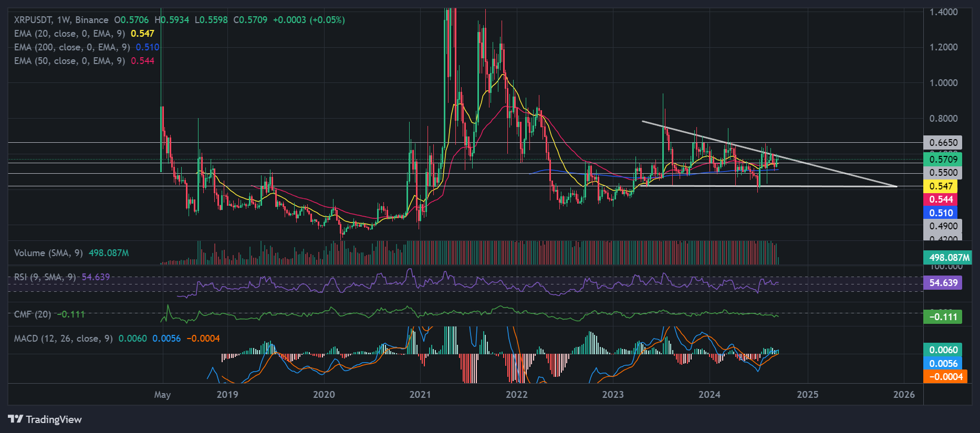Click the May label on time axis
This screenshot has height=433, width=980.
click(162, 395)
